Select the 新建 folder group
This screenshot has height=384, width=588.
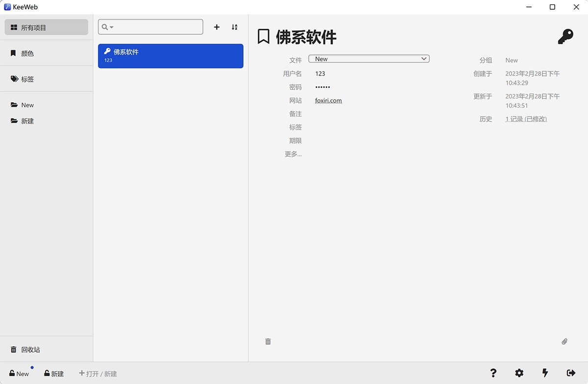47,121
